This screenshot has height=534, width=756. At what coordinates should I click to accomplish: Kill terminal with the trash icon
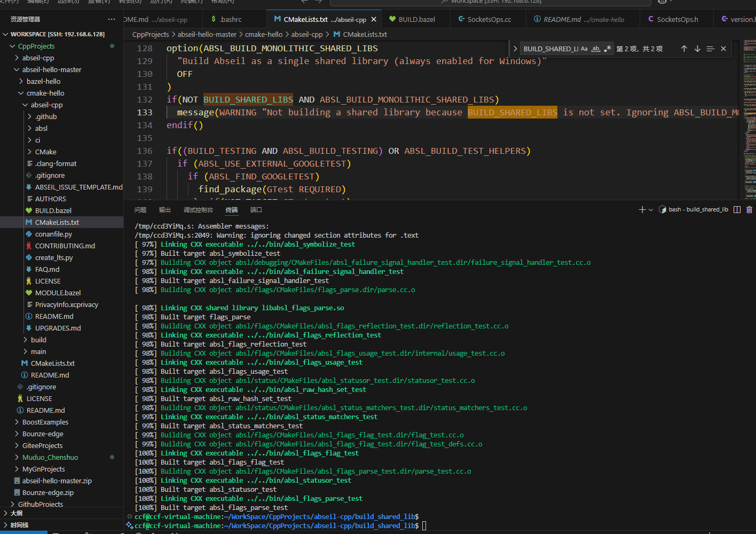[x=749, y=210]
